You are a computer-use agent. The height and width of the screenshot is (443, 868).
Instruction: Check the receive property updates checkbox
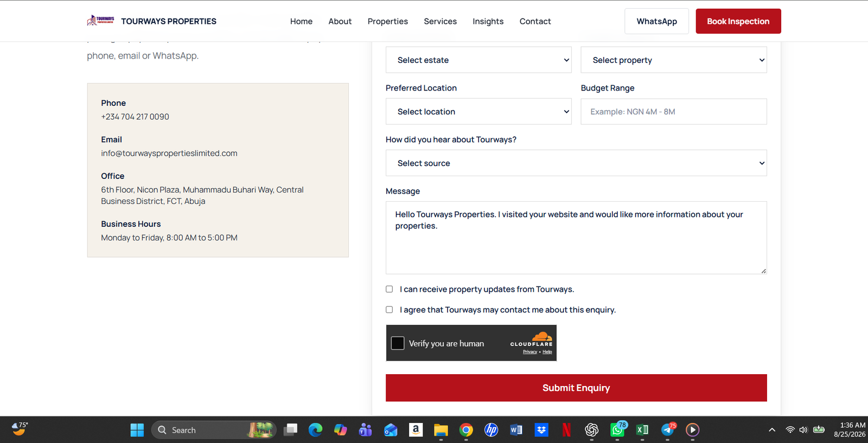(x=389, y=289)
